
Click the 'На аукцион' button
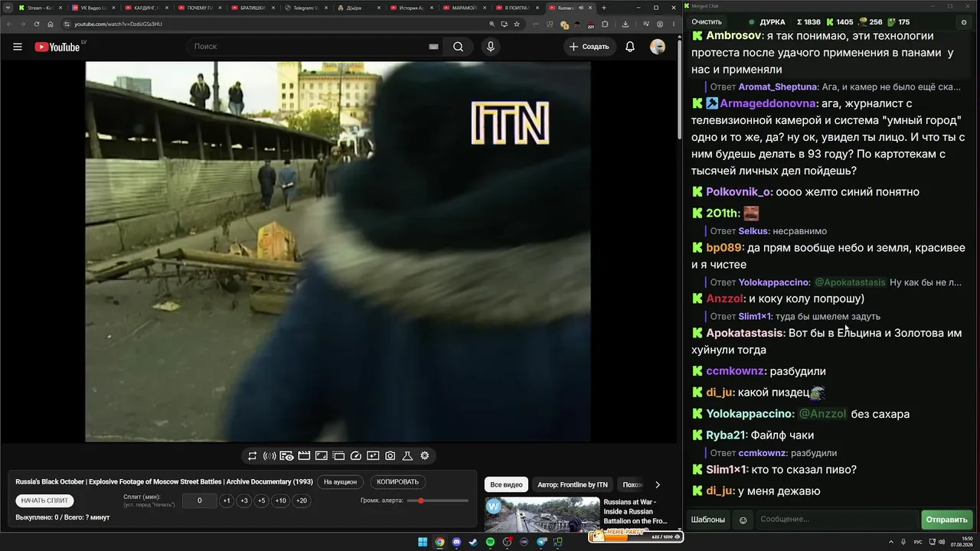[x=340, y=482]
